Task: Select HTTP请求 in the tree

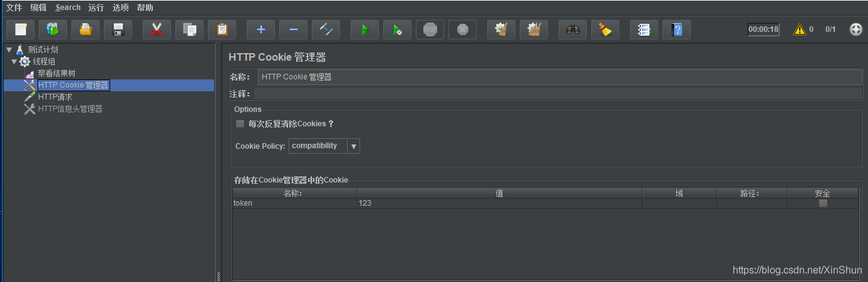Action: [x=55, y=97]
